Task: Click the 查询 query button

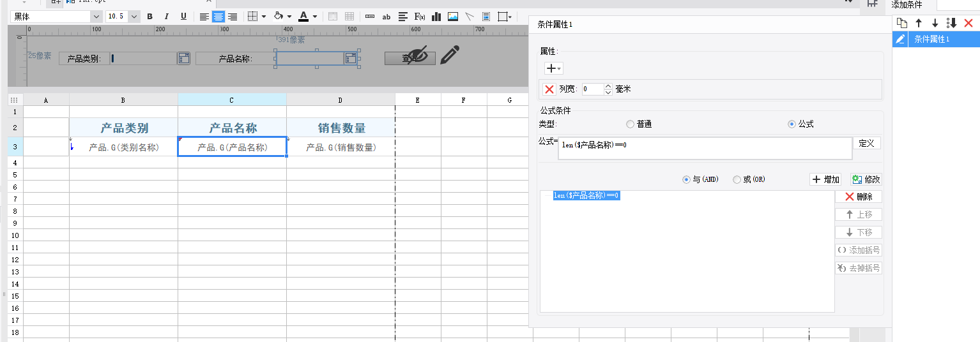Action: pos(410,59)
